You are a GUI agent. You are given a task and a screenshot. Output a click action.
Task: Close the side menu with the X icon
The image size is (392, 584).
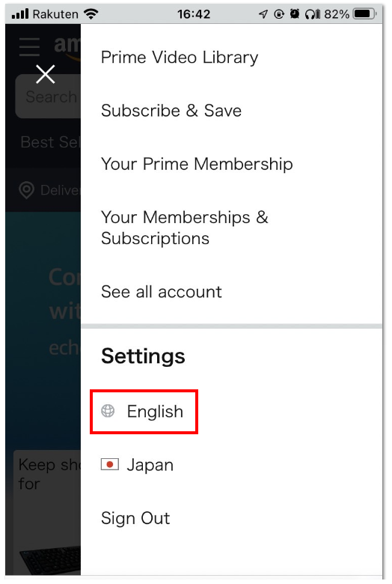46,73
